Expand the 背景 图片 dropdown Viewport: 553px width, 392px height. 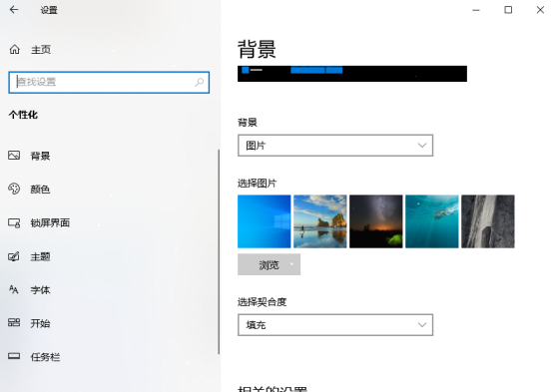tap(335, 146)
